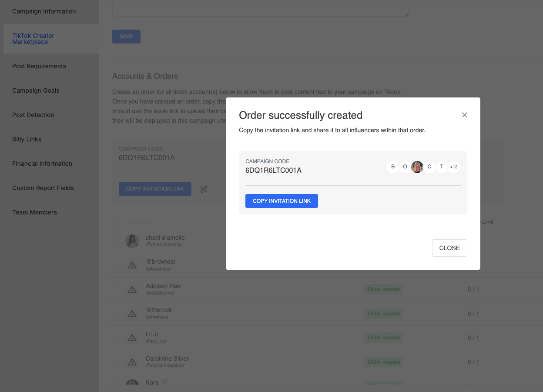Click background COPY INVITATION LINK button
Viewport: 543px width, 392px height.
pos(155,189)
